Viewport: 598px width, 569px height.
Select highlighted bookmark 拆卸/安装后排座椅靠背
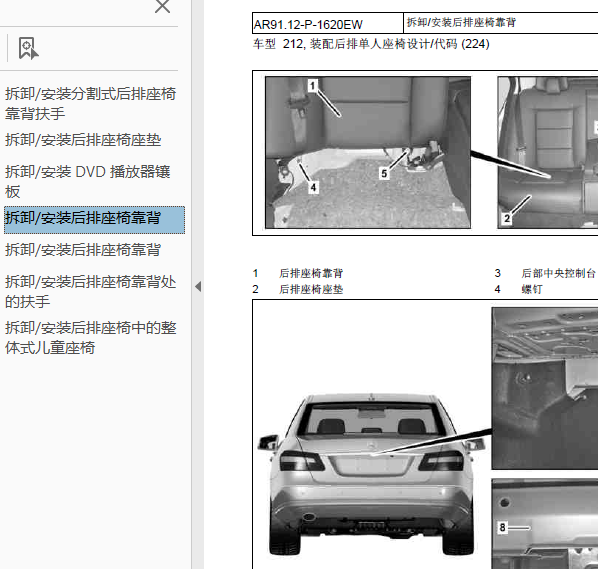tap(94, 220)
